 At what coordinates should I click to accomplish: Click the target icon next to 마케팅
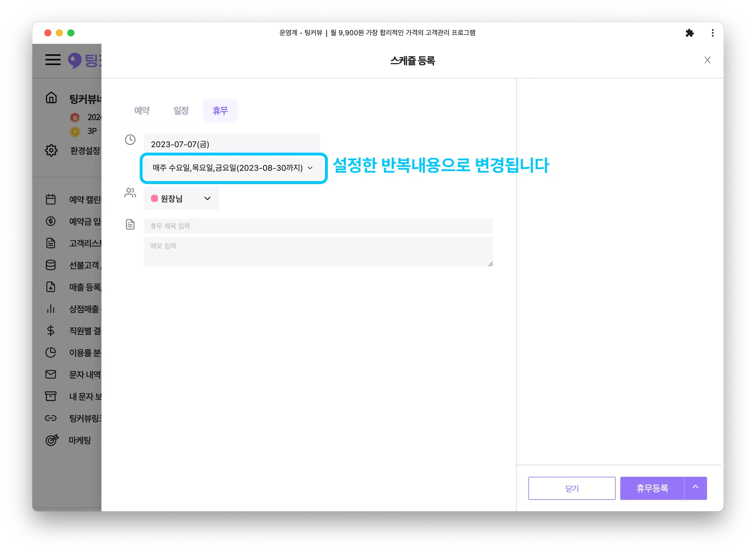[52, 440]
